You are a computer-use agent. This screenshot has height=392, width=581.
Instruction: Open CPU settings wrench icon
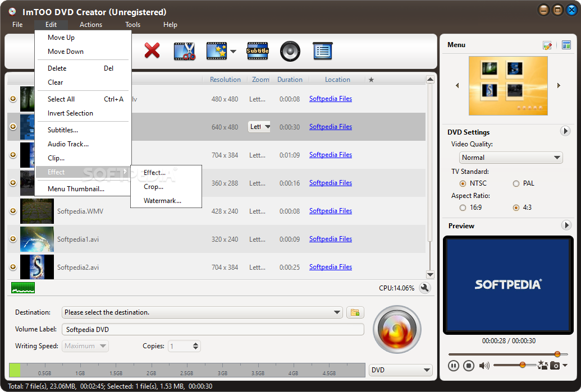(425, 288)
